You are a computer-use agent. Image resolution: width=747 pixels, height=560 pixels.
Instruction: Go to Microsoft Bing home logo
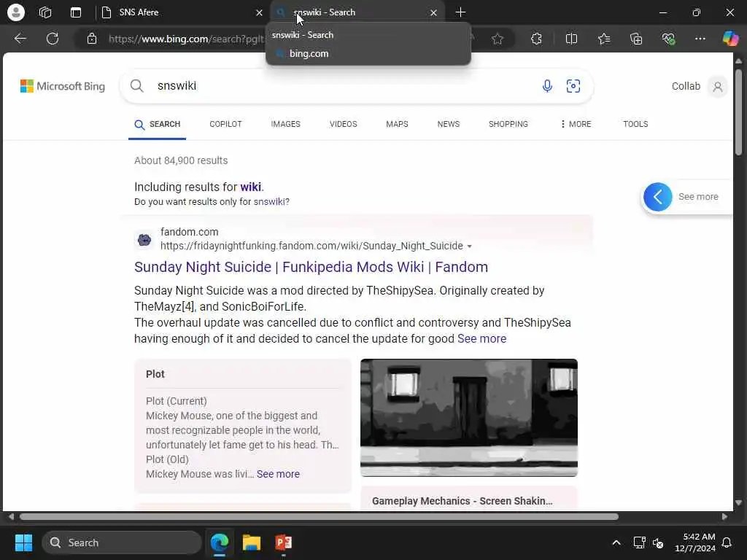63,86
